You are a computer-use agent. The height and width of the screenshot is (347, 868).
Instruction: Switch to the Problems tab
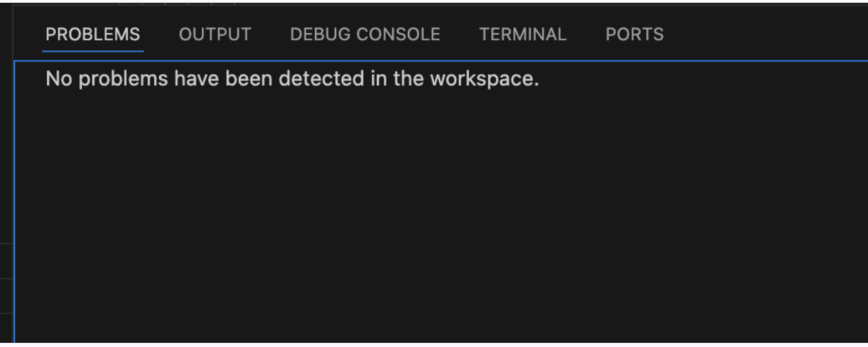tap(93, 34)
